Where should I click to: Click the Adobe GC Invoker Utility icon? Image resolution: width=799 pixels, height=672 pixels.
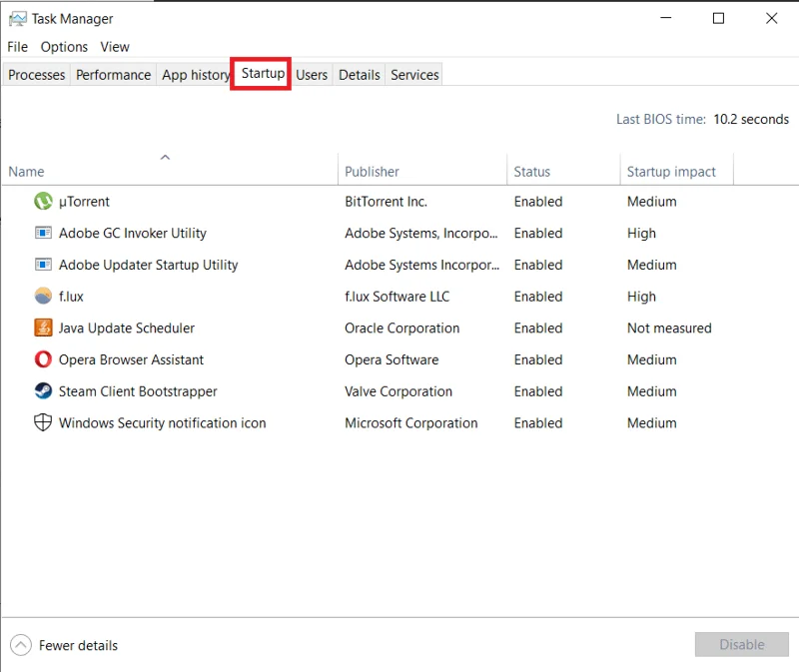point(43,233)
